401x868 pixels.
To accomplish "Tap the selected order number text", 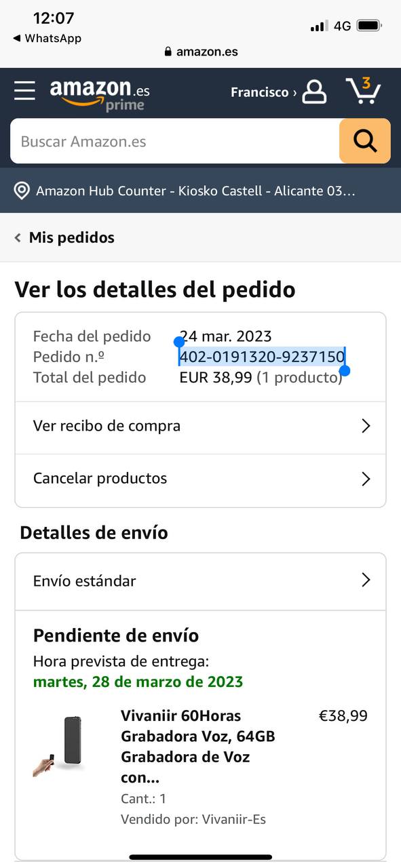I will pyautogui.click(x=262, y=357).
